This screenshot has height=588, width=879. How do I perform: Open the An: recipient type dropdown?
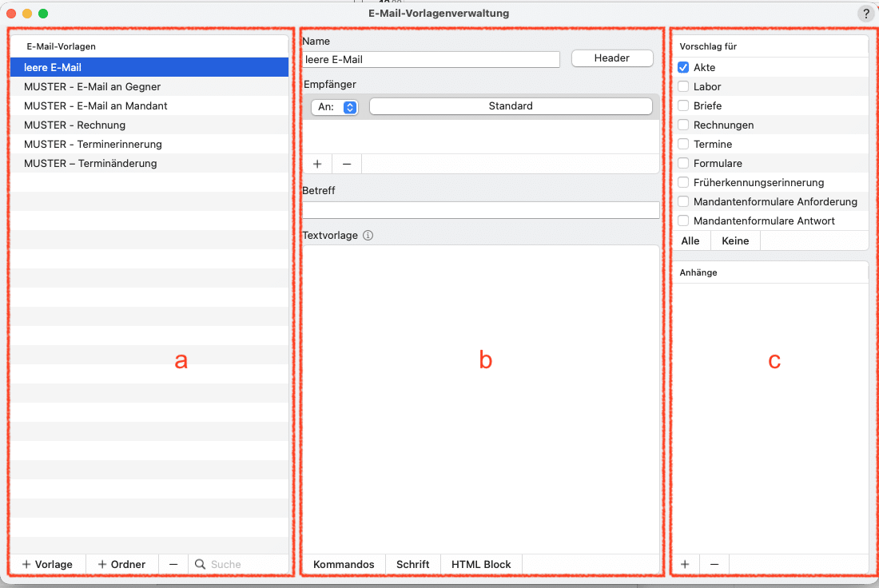[x=334, y=106]
